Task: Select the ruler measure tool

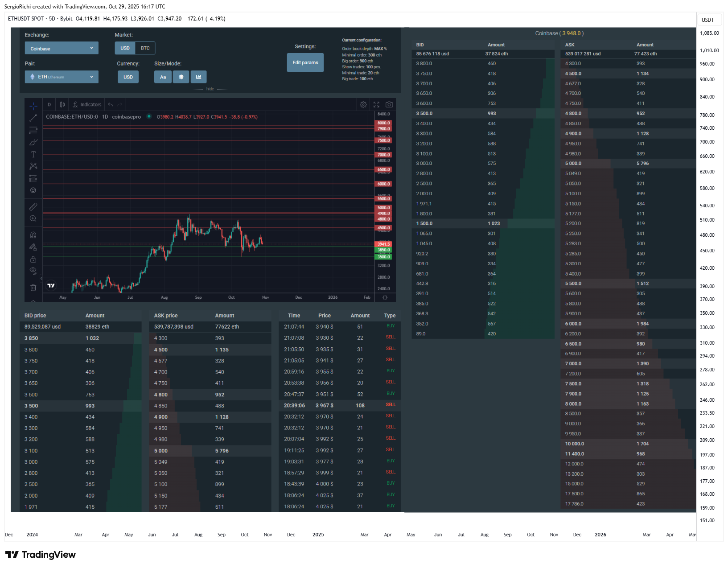Action: pos(33,207)
